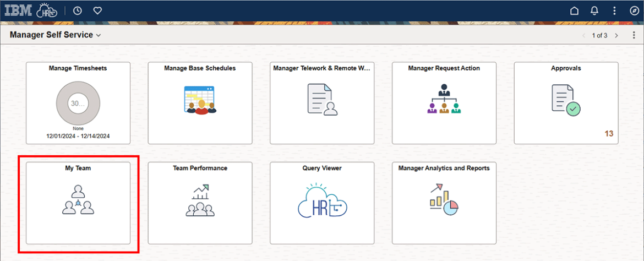Open Manager Telework & Remote Work tile
The image size is (644, 261).
click(322, 103)
